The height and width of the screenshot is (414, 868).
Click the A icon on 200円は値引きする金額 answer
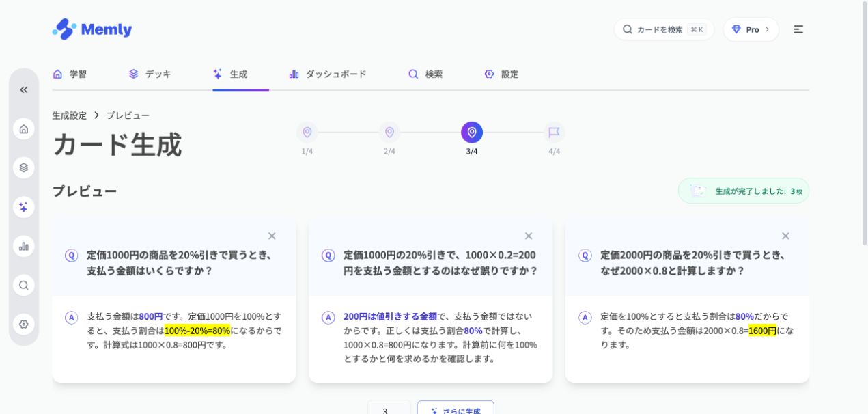click(x=328, y=317)
